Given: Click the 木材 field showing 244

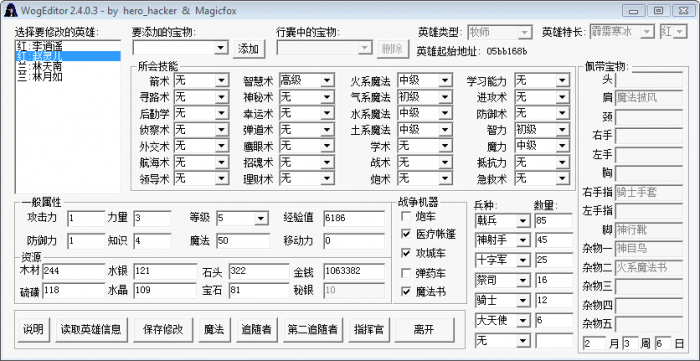Looking at the screenshot, I should [74, 271].
